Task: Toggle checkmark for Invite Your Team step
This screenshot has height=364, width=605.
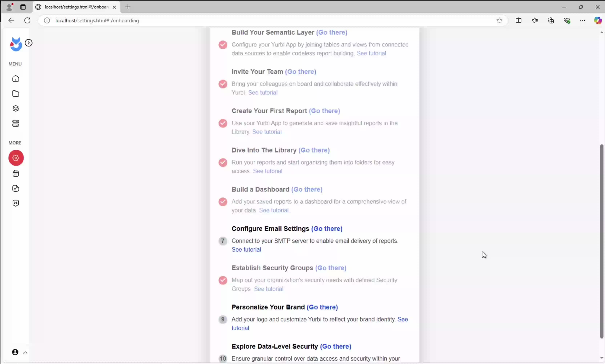Action: 223,84
